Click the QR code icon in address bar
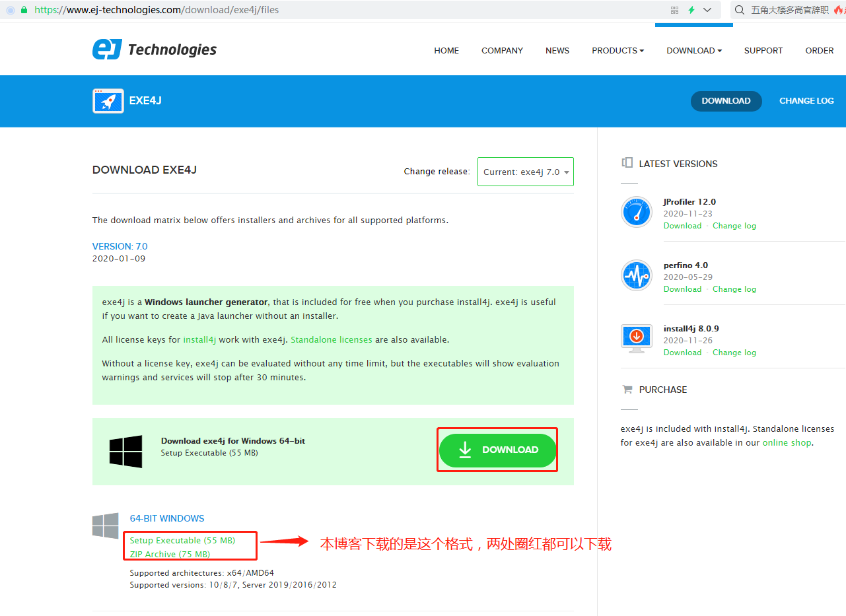Screen dimensions: 846x616 pos(674,10)
